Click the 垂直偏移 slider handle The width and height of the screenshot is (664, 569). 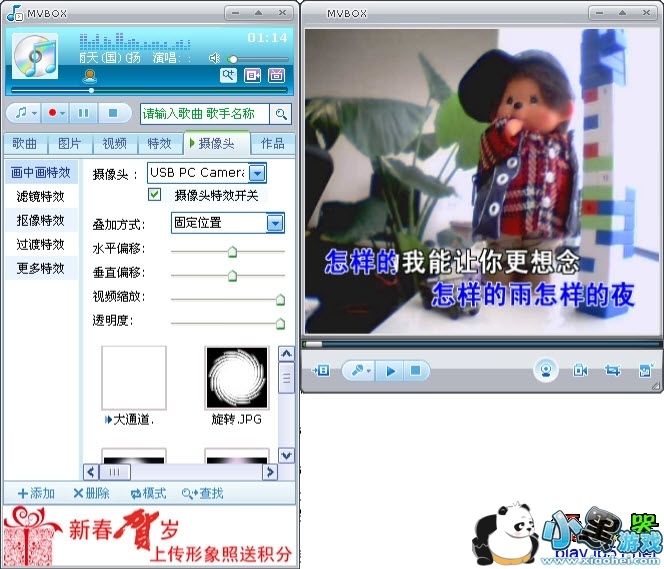(232, 276)
